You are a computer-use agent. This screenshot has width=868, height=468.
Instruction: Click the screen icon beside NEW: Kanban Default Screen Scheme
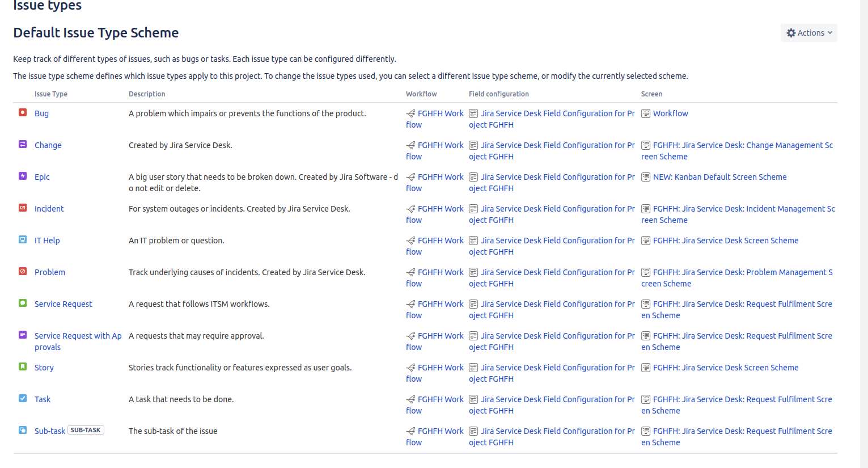click(646, 177)
